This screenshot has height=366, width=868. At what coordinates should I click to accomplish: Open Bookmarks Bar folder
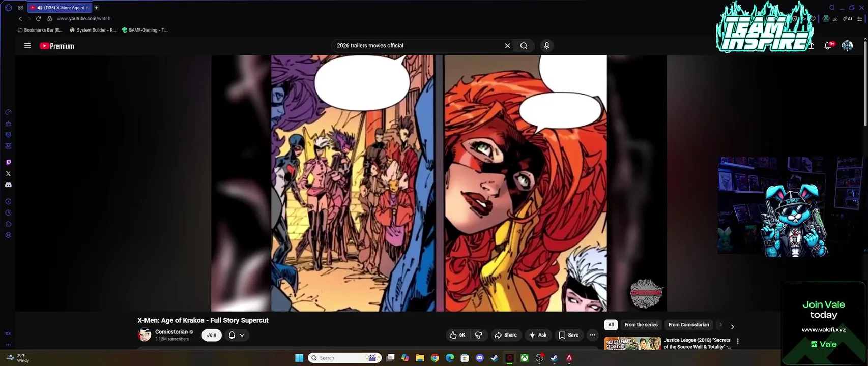pos(40,30)
